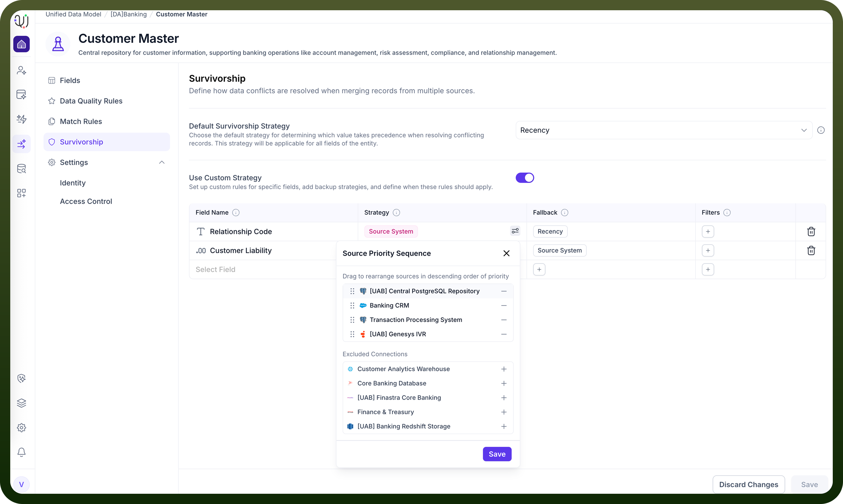Open the add-apps grid icon in rail
Image resolution: width=843 pixels, height=504 pixels.
pyautogui.click(x=22, y=193)
